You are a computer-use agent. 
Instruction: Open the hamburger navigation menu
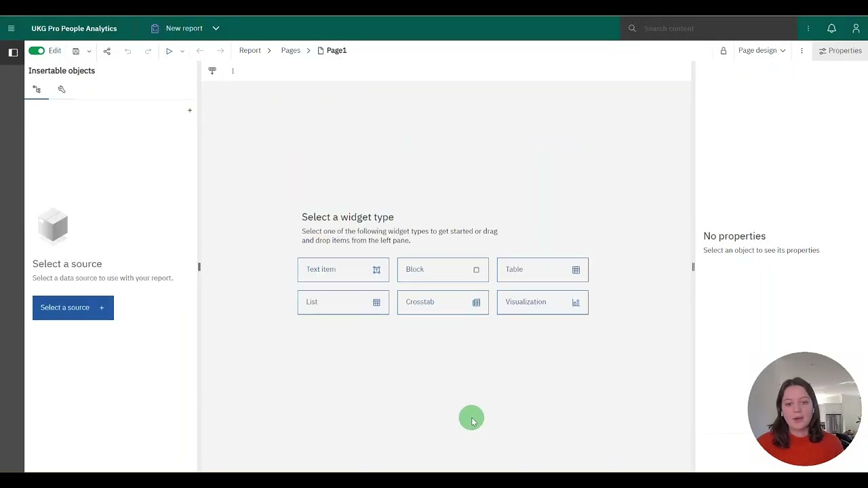click(x=11, y=28)
